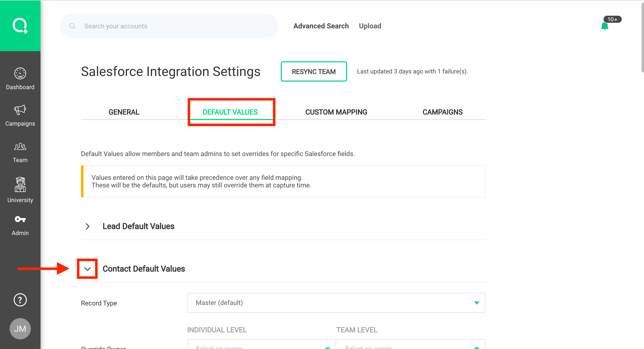
Task: Switch to the GENERAL tab
Action: click(124, 112)
